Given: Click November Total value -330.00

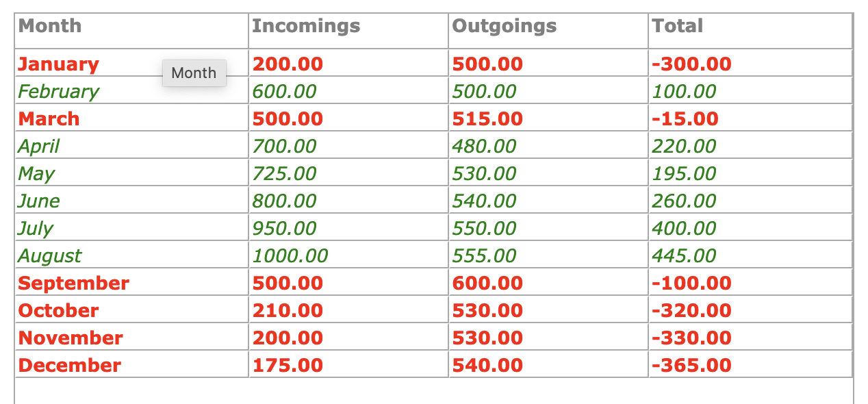Looking at the screenshot, I should click(x=691, y=338).
